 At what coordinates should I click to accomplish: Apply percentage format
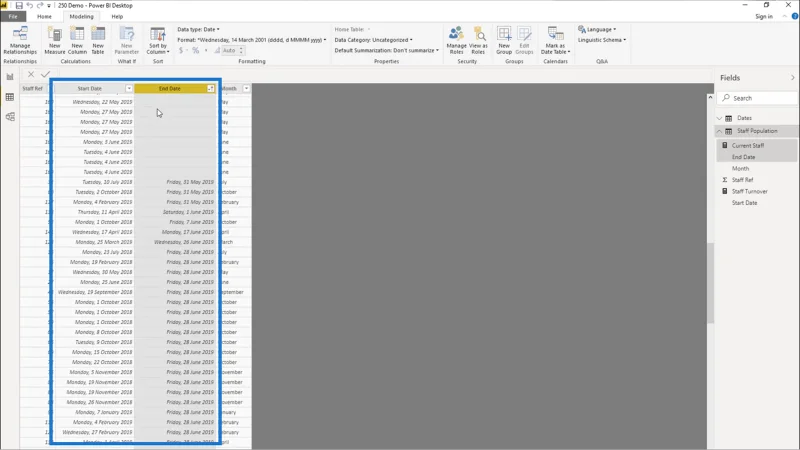coord(195,51)
